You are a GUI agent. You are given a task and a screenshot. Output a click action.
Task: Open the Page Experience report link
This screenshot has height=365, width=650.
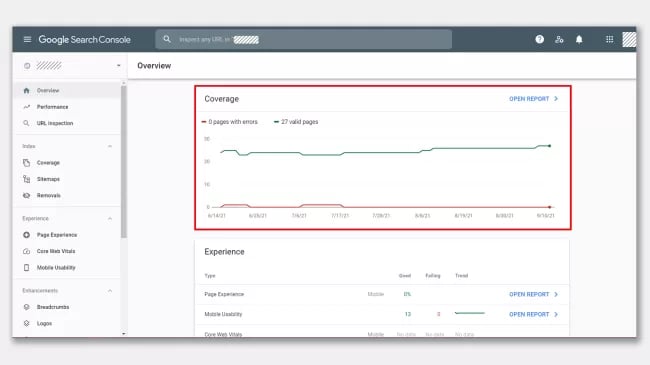click(x=534, y=294)
